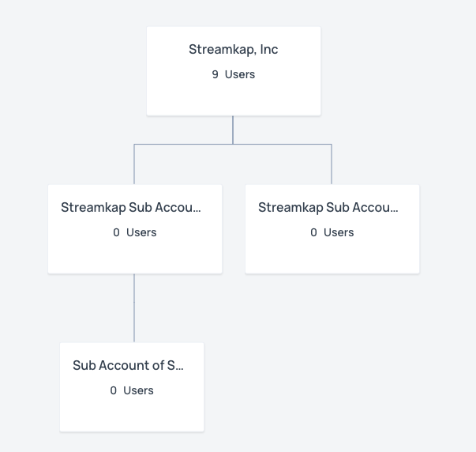The height and width of the screenshot is (452, 476).
Task: Click blank space under "9 Users" inside root card
Action: click(x=234, y=97)
